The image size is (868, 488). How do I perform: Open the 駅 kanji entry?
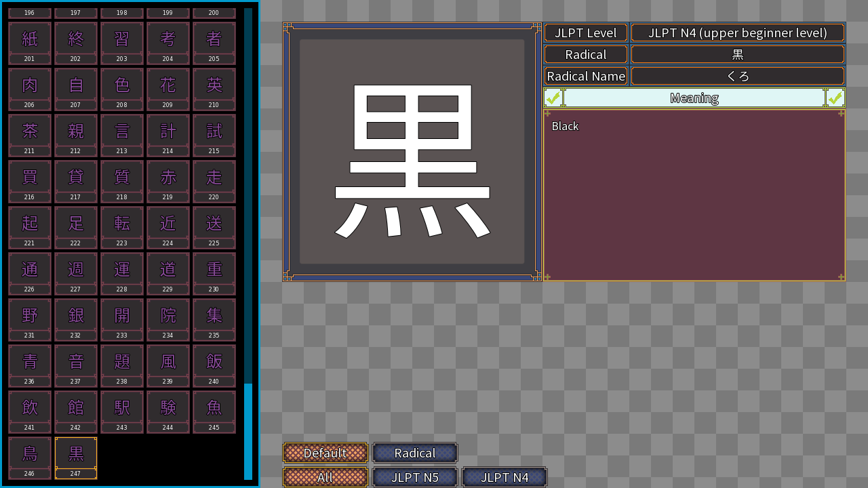point(122,407)
